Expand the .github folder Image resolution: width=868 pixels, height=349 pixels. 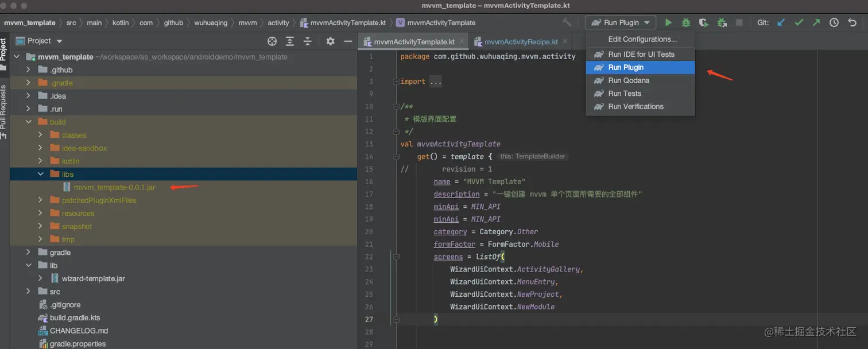(28, 69)
